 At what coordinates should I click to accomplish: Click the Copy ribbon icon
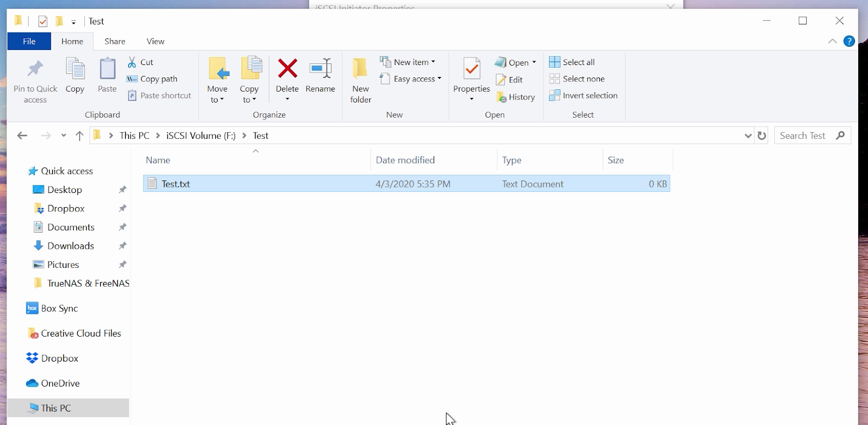(x=75, y=76)
